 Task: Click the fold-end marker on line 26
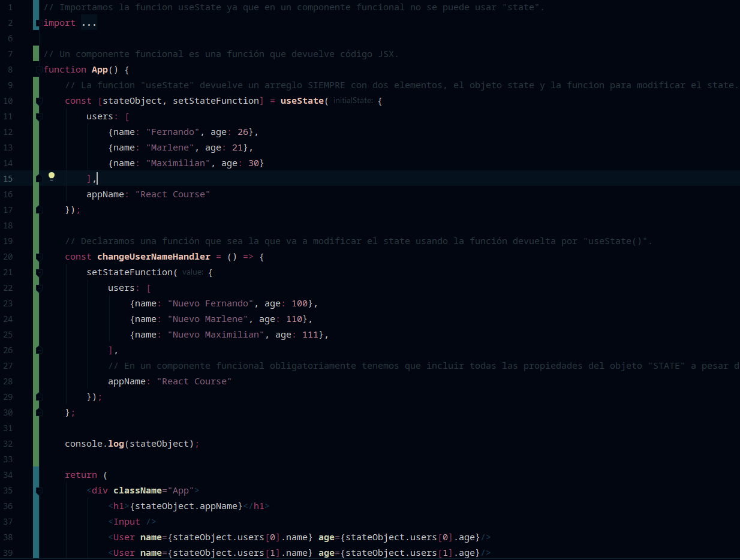click(x=39, y=350)
